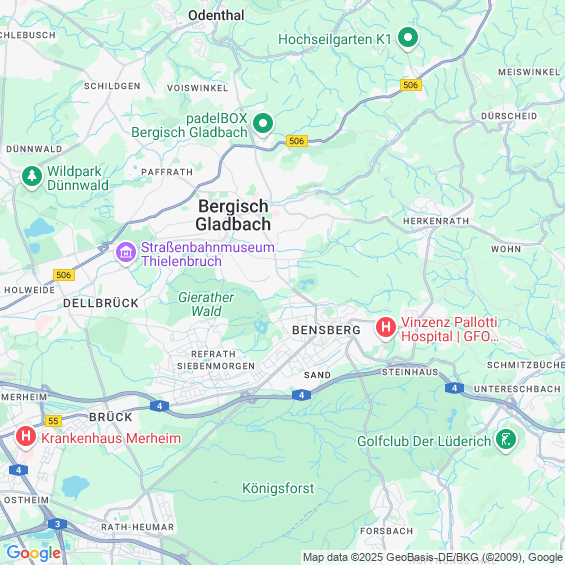
Task: Select the Gierather Wald label
Action: pos(206,304)
